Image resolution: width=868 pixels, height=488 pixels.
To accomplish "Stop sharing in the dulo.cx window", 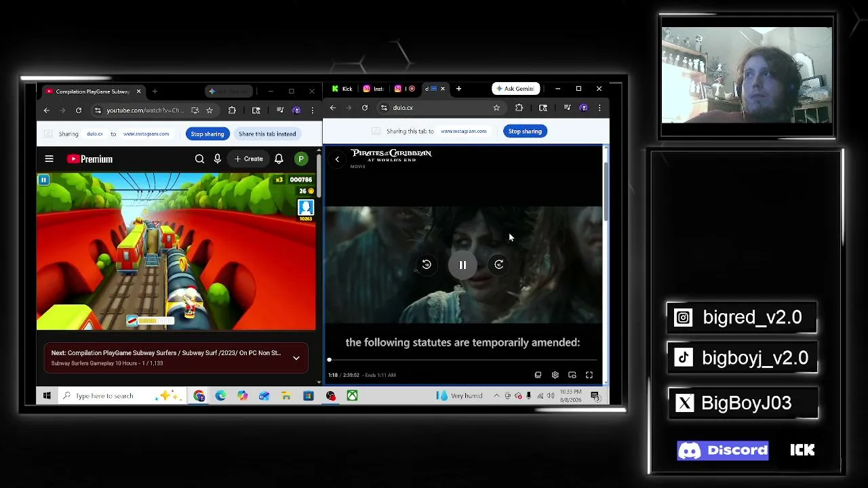I will click(x=525, y=131).
